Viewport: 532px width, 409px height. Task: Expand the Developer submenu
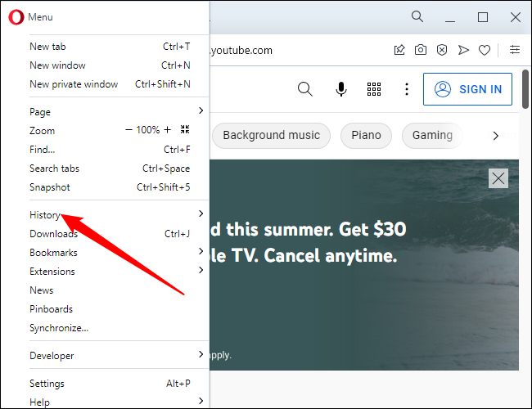coord(52,356)
